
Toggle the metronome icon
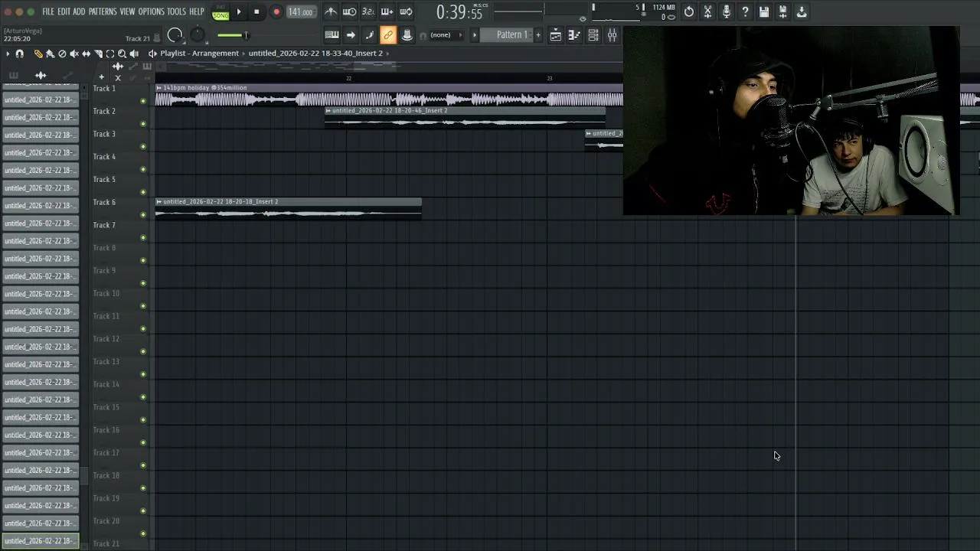pos(330,11)
